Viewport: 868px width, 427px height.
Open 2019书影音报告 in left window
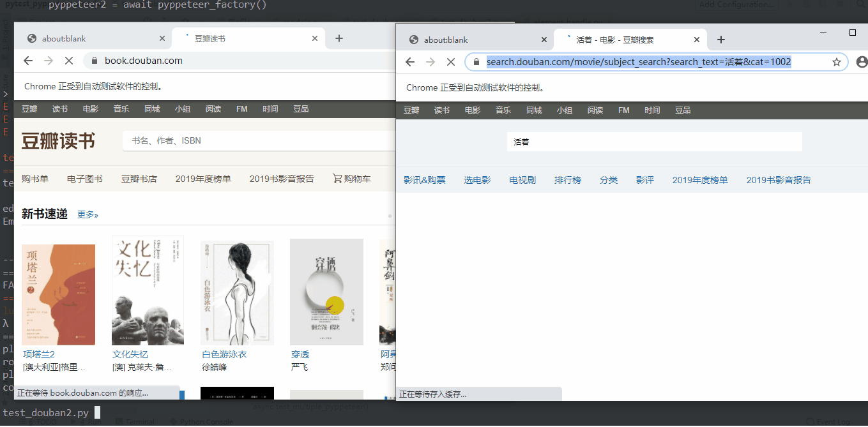282,179
